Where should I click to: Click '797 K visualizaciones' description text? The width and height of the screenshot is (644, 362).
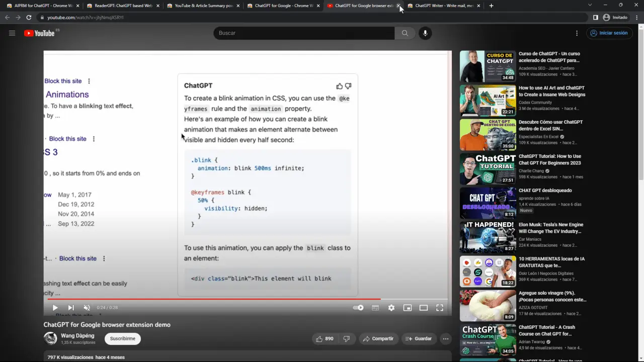[70, 357]
